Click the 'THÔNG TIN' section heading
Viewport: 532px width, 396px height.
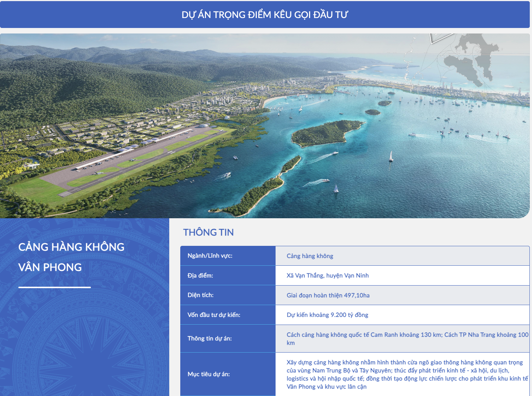pos(208,232)
